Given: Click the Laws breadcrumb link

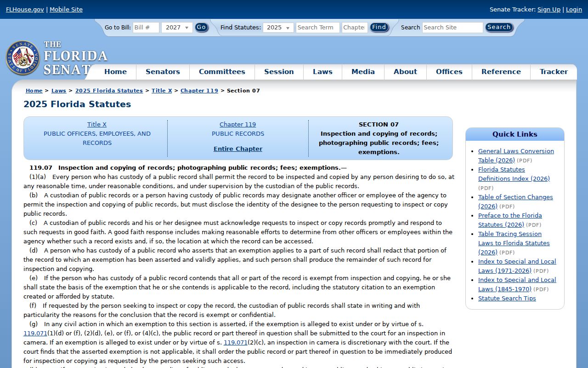Looking at the screenshot, I should click(59, 91).
